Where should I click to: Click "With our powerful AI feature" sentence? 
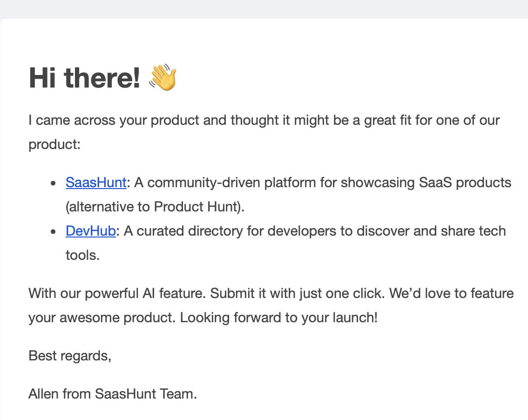pyautogui.click(x=117, y=293)
